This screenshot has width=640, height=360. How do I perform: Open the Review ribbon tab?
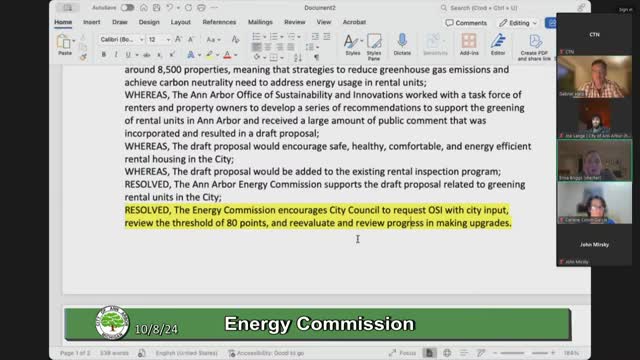[x=295, y=22]
